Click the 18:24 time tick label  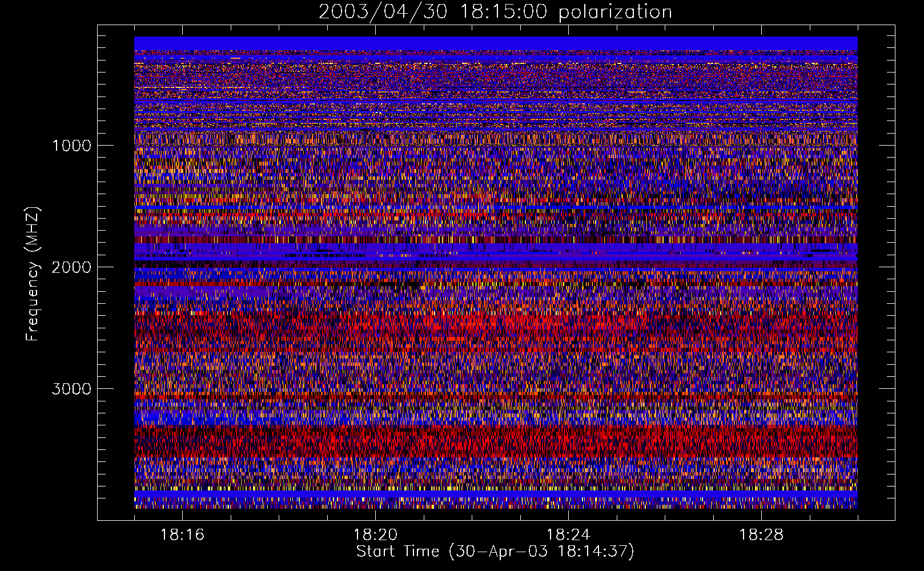click(x=568, y=535)
